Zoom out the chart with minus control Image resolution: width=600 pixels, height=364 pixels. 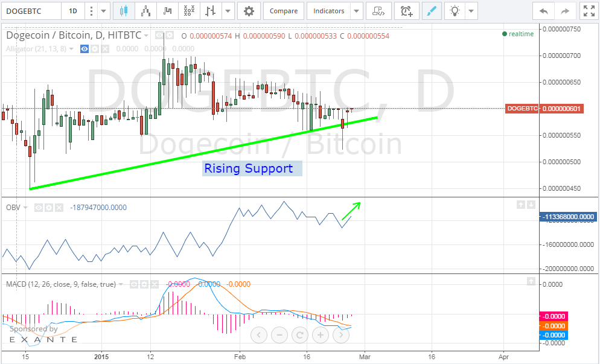click(x=279, y=335)
